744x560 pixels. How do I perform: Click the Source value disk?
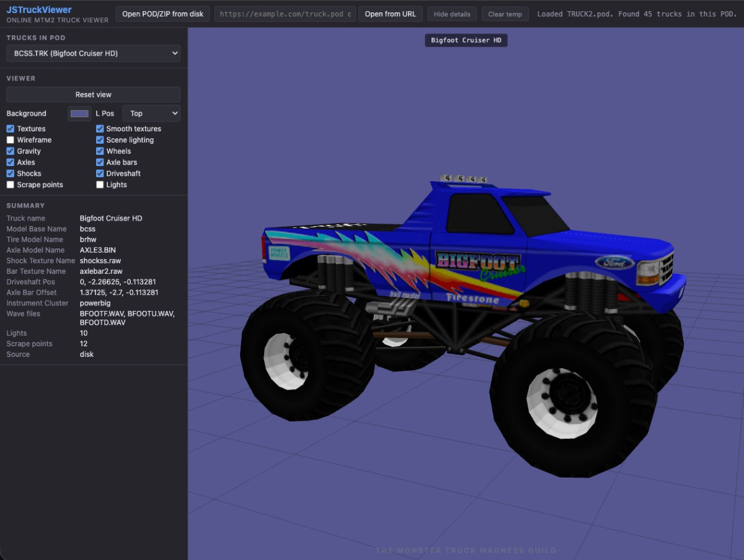coord(87,354)
